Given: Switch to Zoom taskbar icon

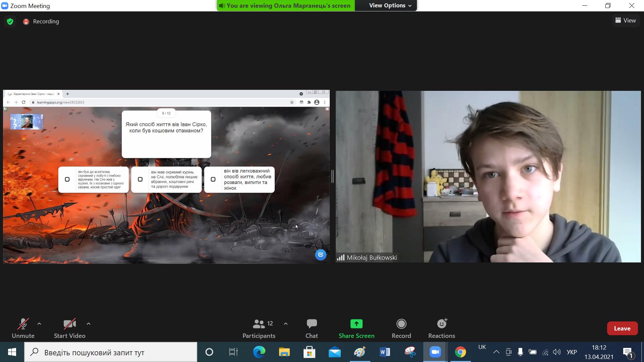Looking at the screenshot, I should coord(435,352).
